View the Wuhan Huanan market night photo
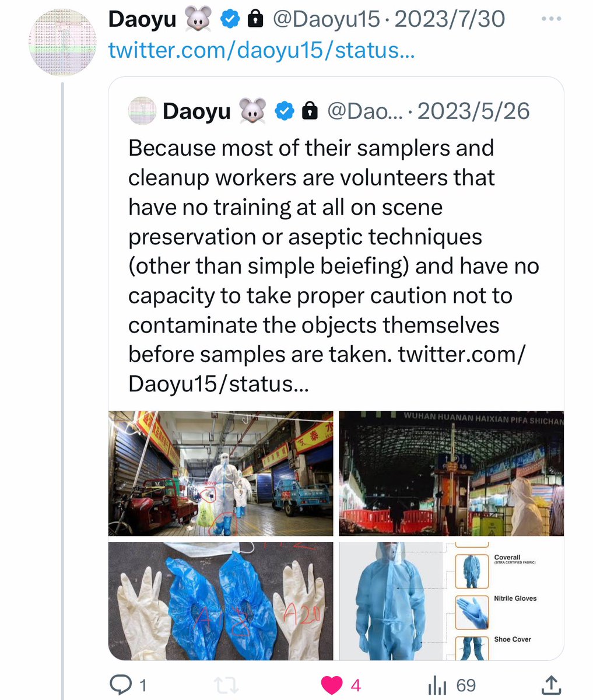Viewport: 593px width, 700px height. pyautogui.click(x=451, y=474)
